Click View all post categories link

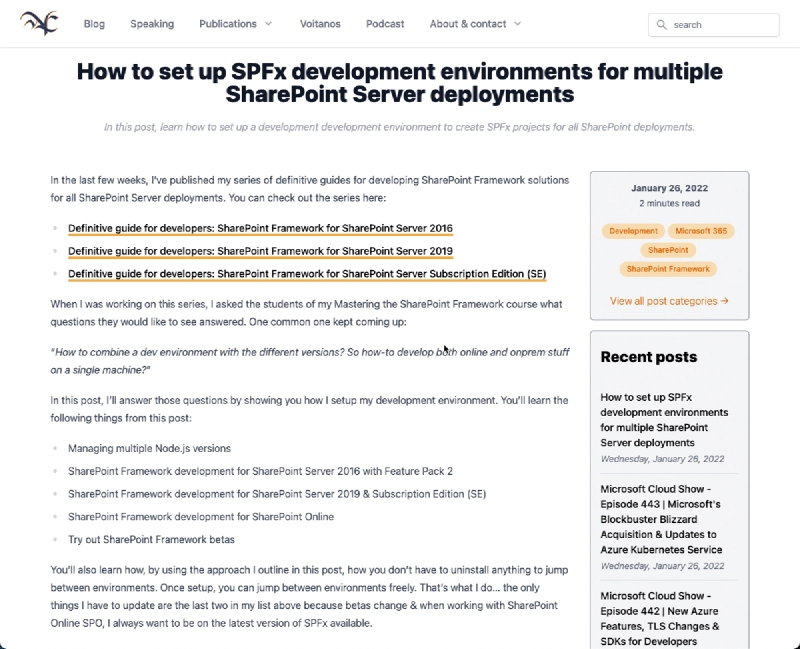tap(669, 301)
